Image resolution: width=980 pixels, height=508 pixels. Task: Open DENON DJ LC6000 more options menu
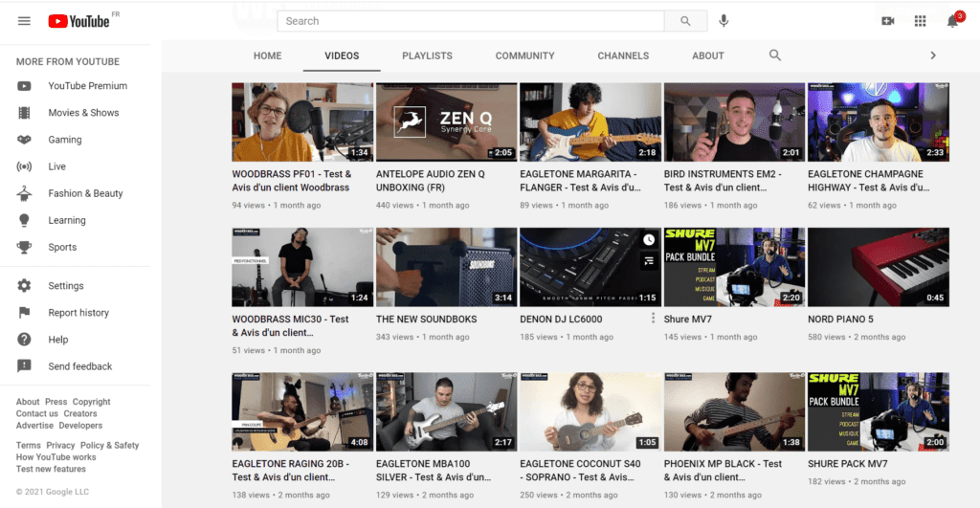653,319
